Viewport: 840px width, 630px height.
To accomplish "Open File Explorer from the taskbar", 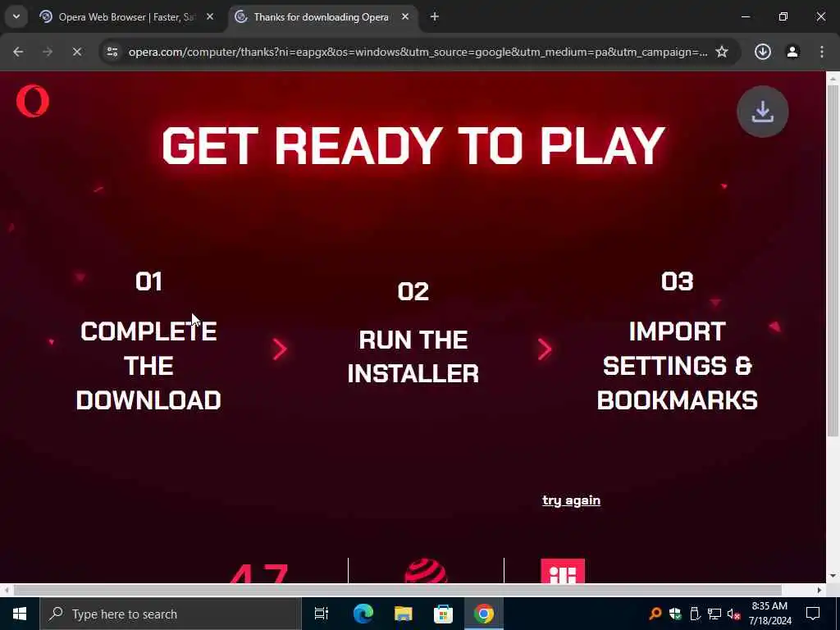I will 403,614.
